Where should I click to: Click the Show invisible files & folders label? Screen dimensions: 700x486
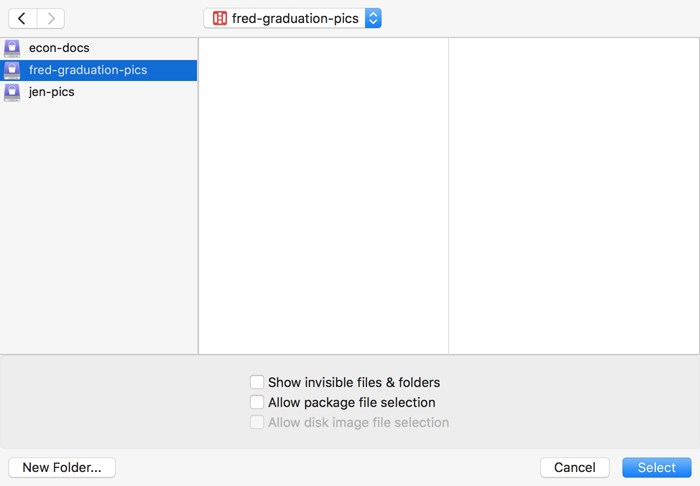pos(354,382)
